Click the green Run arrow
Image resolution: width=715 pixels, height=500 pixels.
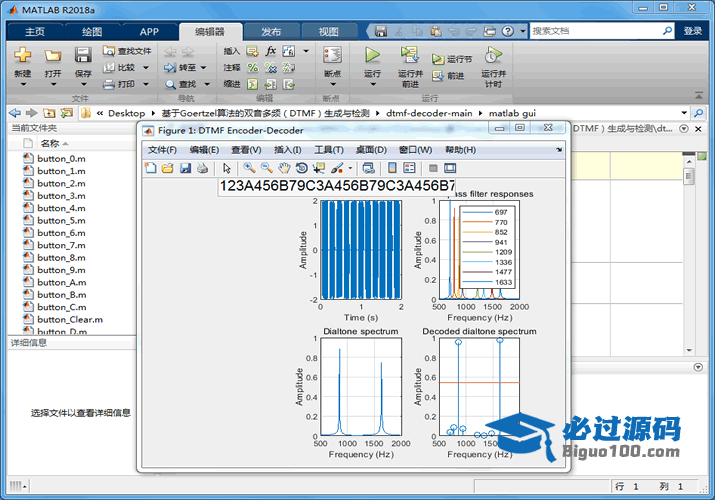(x=373, y=55)
